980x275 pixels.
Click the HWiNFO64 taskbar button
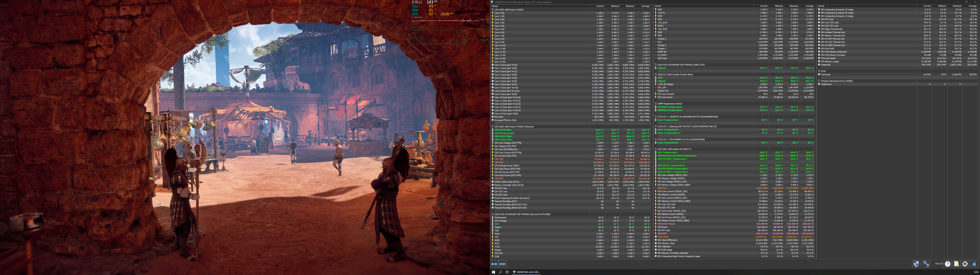526,272
